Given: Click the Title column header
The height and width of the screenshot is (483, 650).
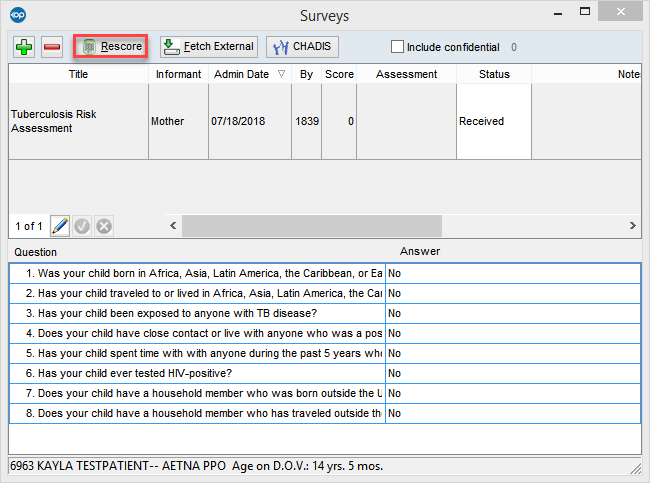Looking at the screenshot, I should pyautogui.click(x=78, y=74).
